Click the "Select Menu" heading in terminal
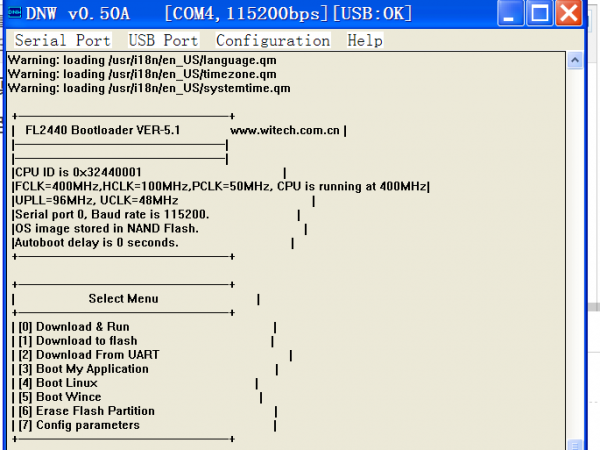600x450 pixels. pos(123,298)
